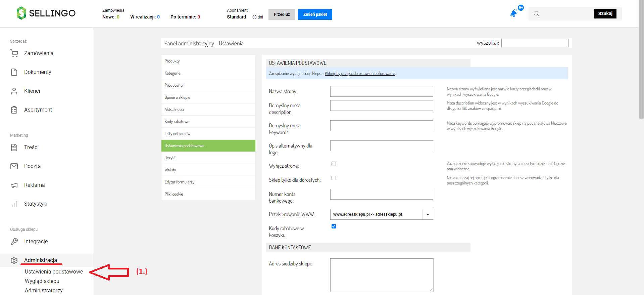This screenshot has width=644, height=295.
Task: Focus Numer konta bankowego field
Action: click(382, 194)
